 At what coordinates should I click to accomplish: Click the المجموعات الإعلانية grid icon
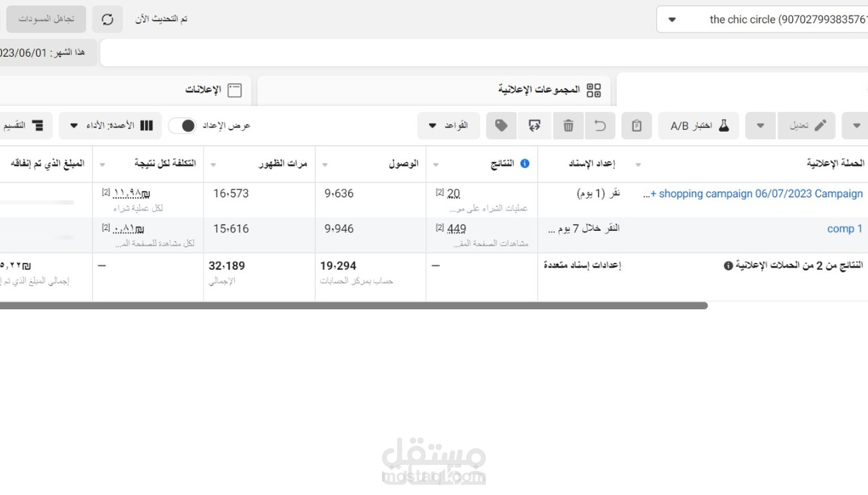pos(594,90)
